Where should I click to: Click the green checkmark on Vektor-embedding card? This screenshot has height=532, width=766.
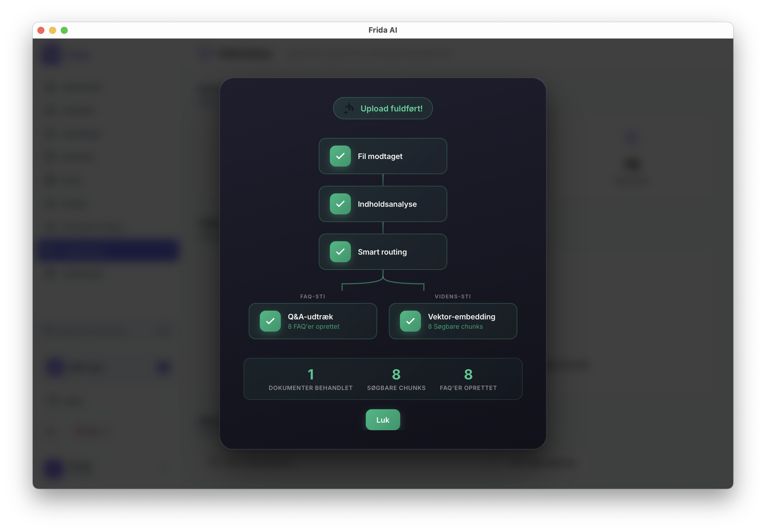pyautogui.click(x=411, y=321)
